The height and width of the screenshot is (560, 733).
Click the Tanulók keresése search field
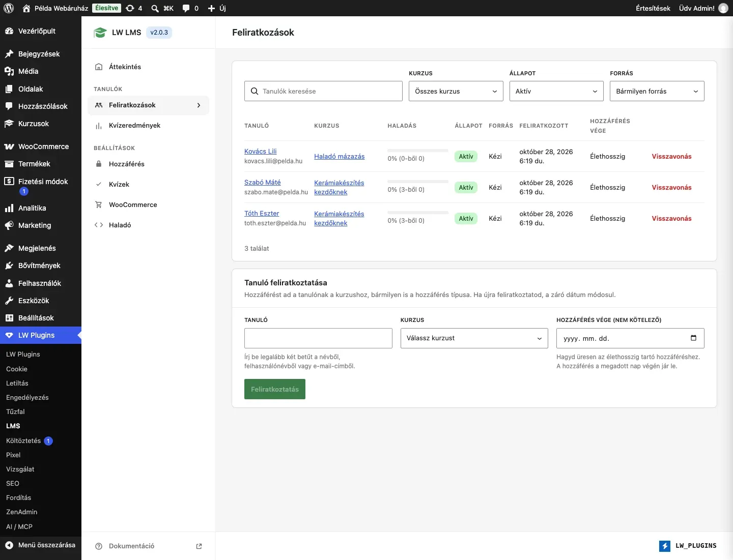point(323,91)
